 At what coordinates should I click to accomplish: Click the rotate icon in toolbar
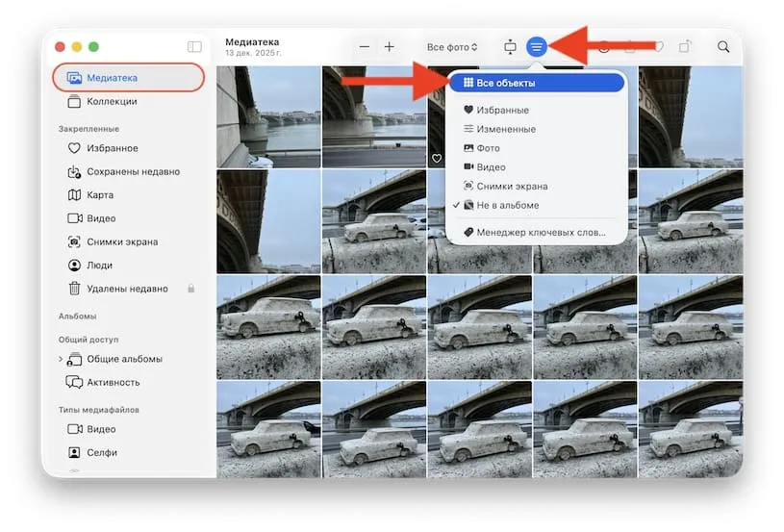point(685,46)
